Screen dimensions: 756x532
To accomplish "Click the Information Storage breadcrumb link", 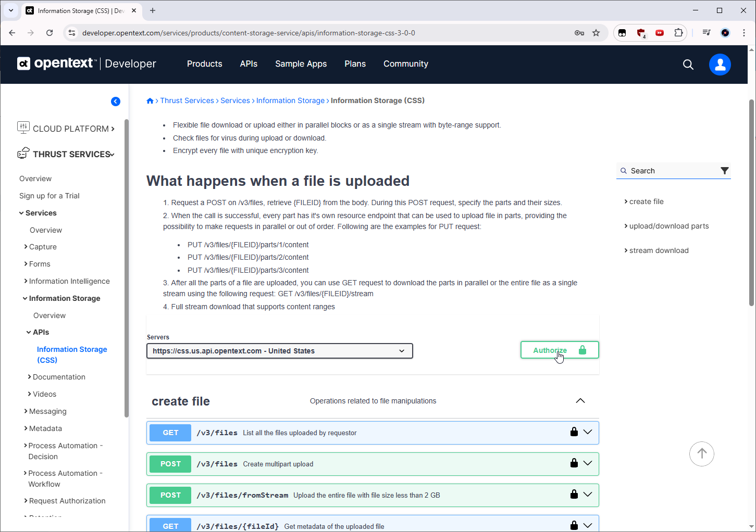I will [290, 100].
